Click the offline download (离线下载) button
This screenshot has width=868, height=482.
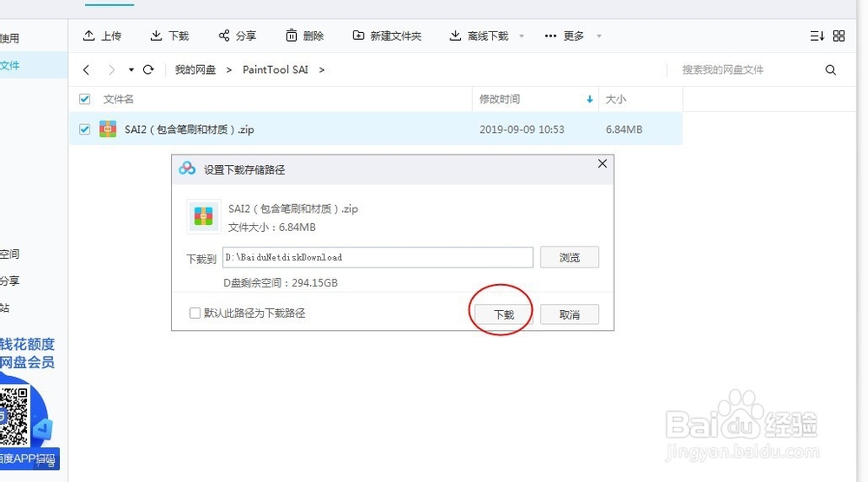tap(479, 36)
